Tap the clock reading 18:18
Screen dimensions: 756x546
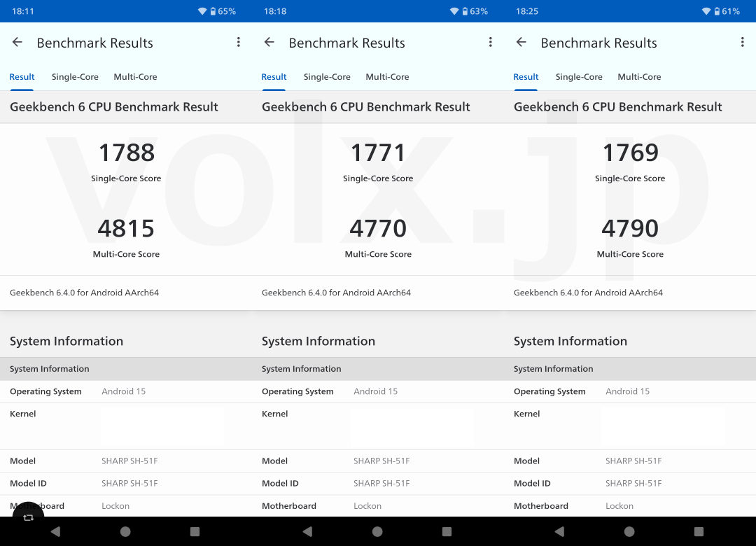pos(275,11)
